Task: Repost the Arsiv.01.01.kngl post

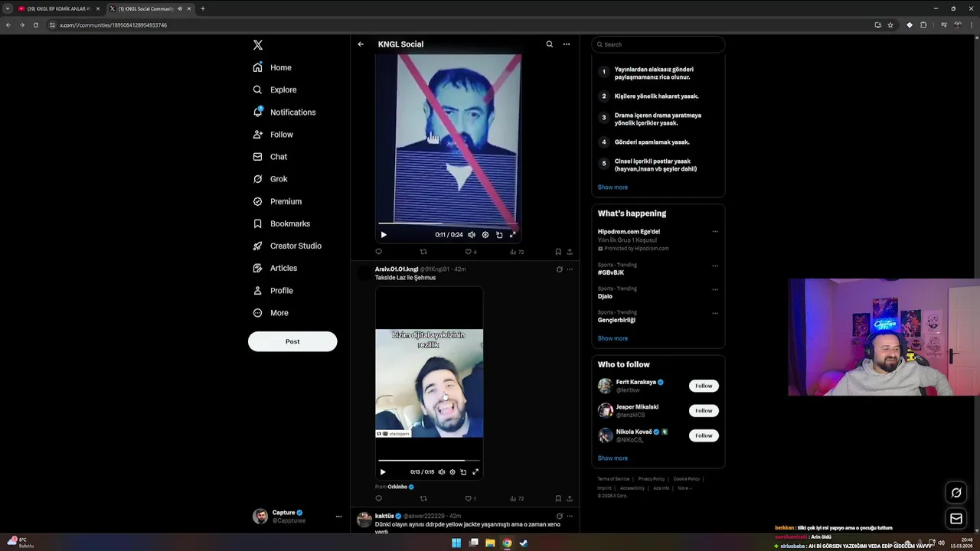Action: [423, 499]
